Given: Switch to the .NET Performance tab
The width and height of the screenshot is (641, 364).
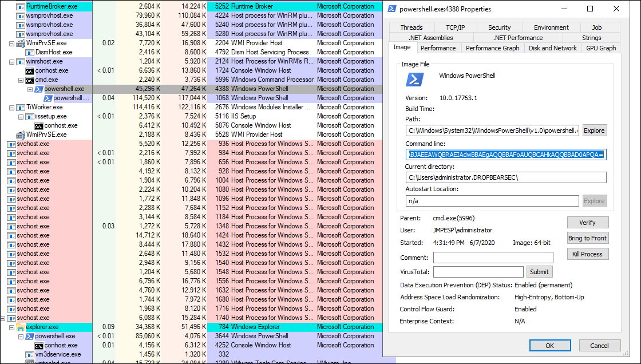Looking at the screenshot, I should [x=518, y=38].
